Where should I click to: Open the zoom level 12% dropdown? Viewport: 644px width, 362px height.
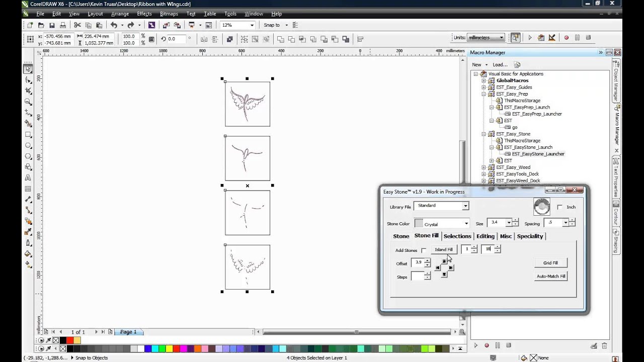[x=252, y=25]
